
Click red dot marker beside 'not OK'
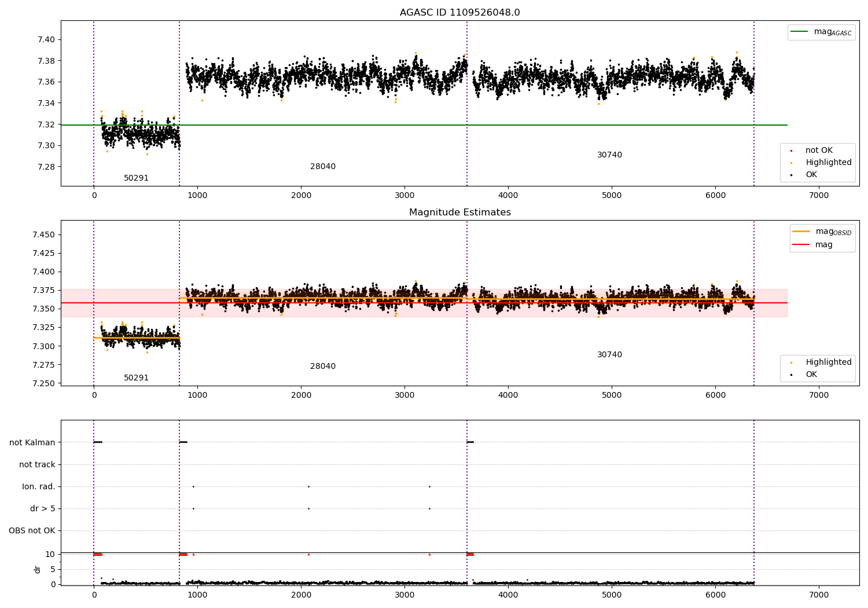[x=791, y=151]
